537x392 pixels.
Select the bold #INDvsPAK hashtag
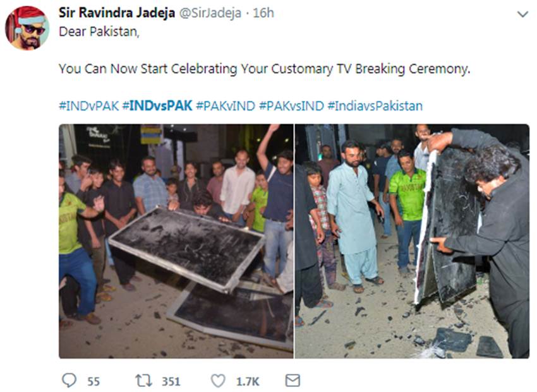click(x=157, y=105)
